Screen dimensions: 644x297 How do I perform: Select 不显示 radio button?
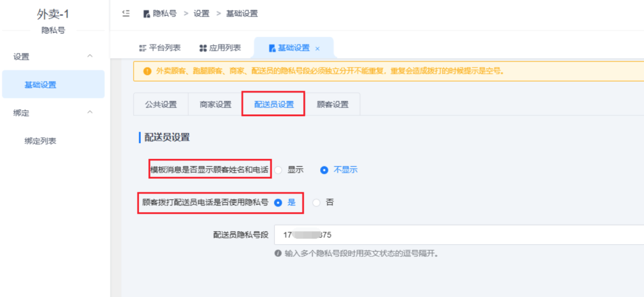[325, 170]
